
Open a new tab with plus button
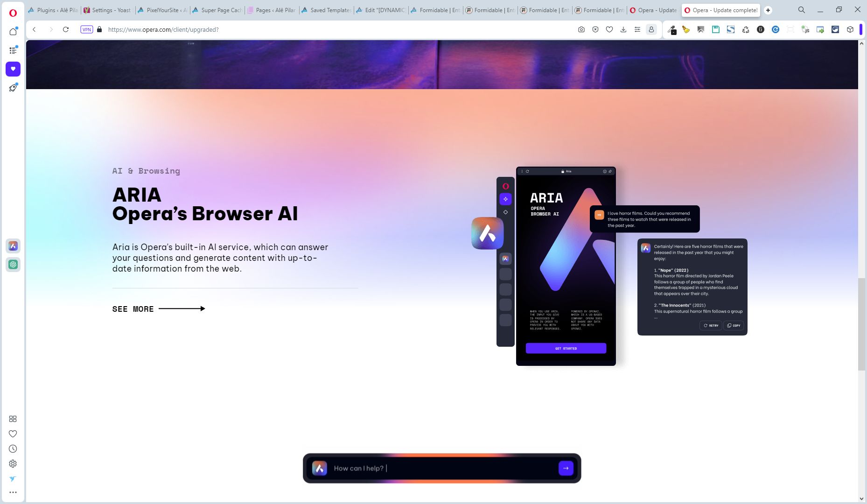click(768, 10)
